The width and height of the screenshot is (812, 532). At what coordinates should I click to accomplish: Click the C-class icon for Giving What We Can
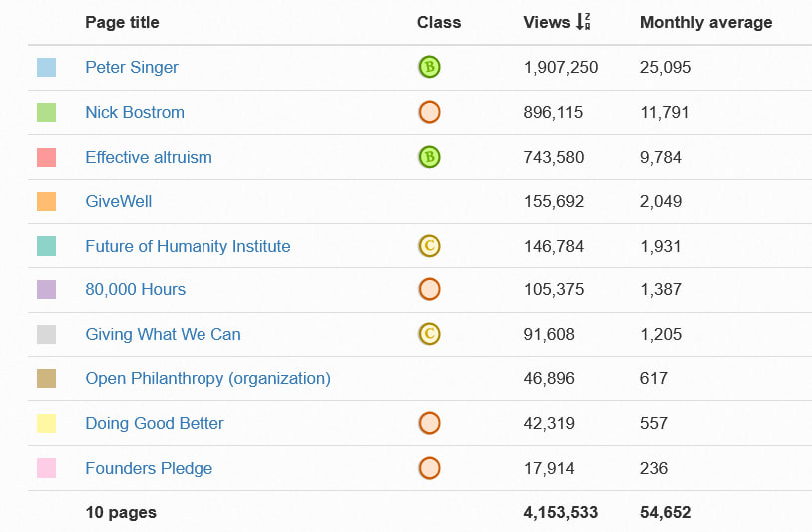pos(429,334)
